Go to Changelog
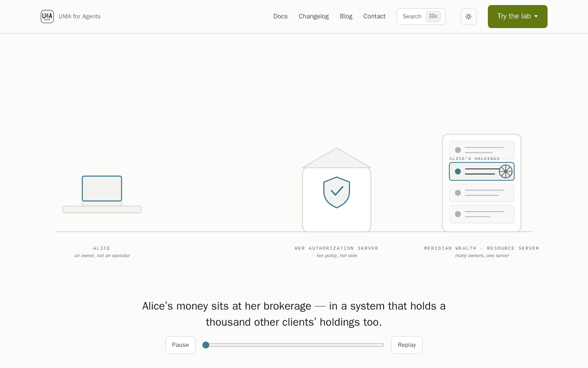This screenshot has height=368, width=588. pyautogui.click(x=314, y=17)
